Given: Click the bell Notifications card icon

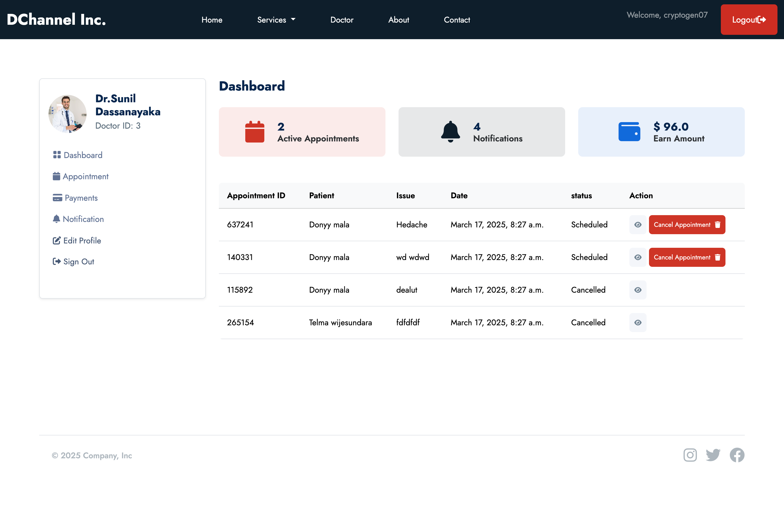Looking at the screenshot, I should pyautogui.click(x=450, y=132).
